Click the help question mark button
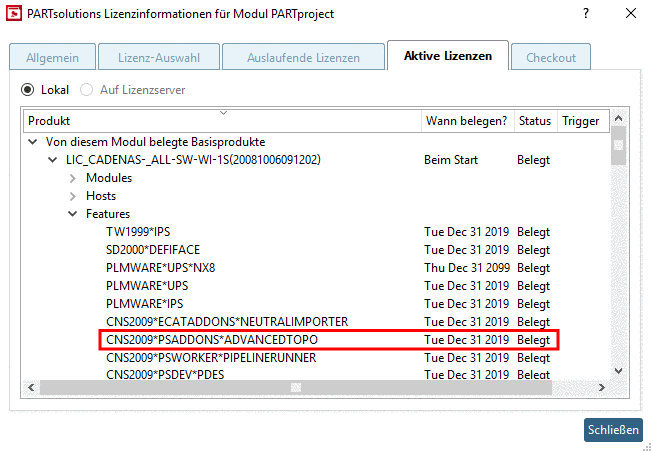Screen dimensions: 653x452 (x=585, y=14)
